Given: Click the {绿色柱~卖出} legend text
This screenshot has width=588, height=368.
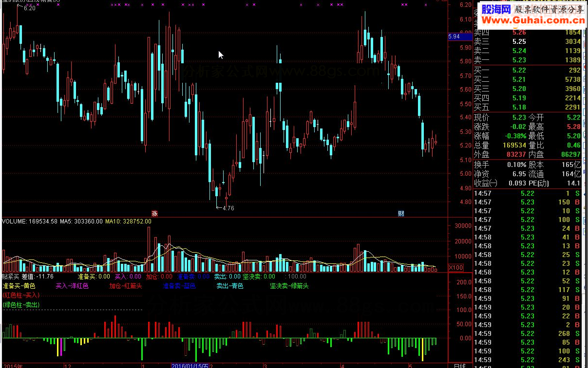Looking at the screenshot, I should click(x=21, y=305).
